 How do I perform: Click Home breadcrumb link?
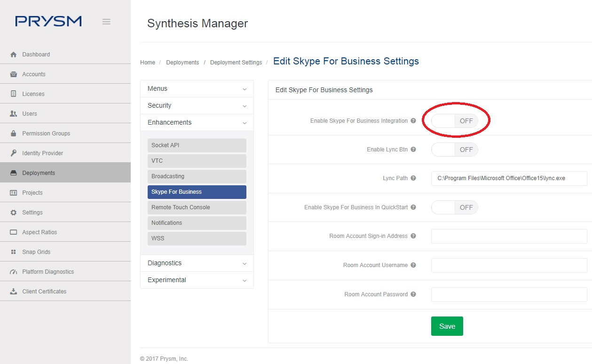click(x=148, y=63)
